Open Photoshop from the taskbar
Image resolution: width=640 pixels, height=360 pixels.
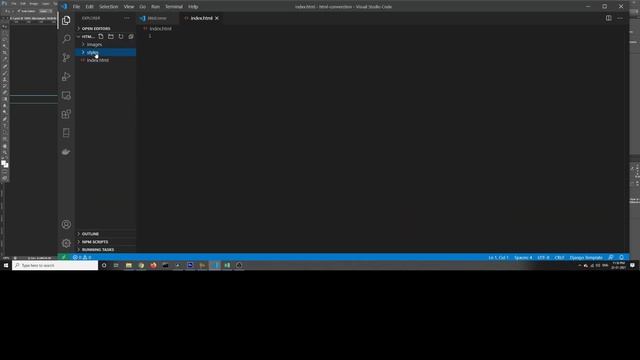[190, 265]
